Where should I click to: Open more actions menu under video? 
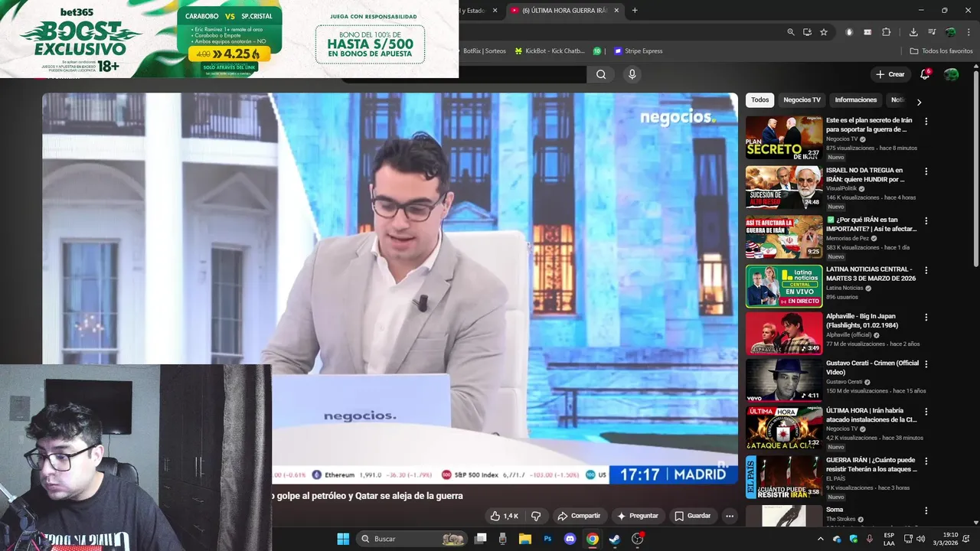(x=730, y=516)
